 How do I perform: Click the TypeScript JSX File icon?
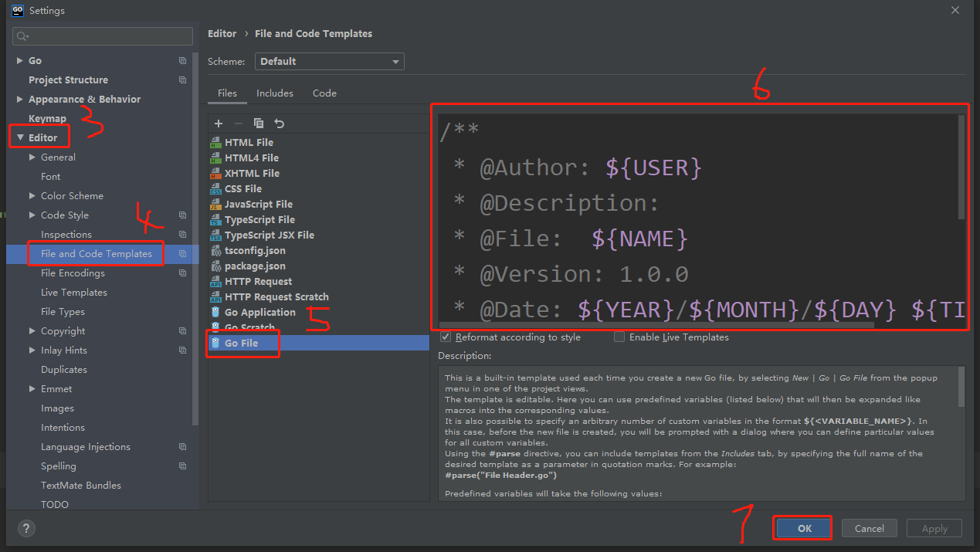click(215, 235)
